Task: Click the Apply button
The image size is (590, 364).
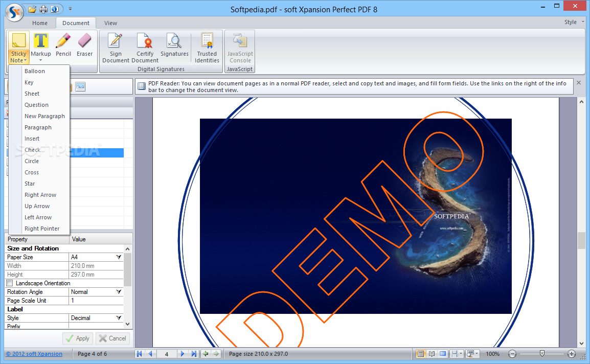Action: coord(78,338)
